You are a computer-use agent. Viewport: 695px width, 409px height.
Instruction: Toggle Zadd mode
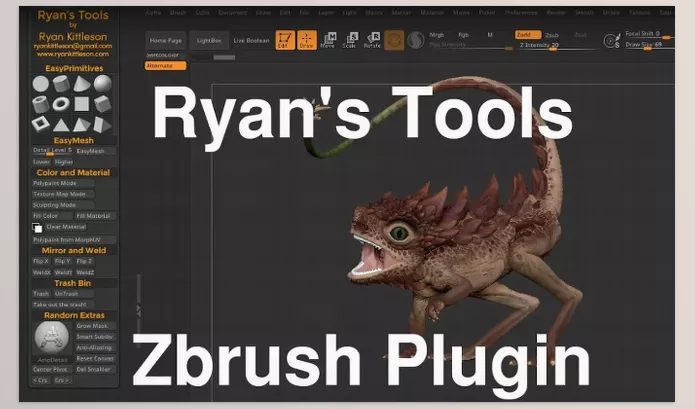click(528, 35)
